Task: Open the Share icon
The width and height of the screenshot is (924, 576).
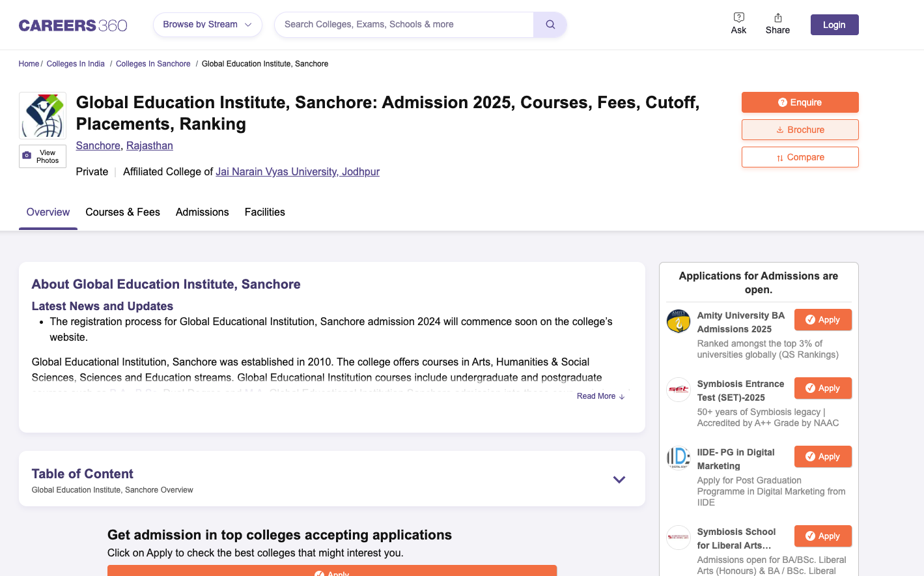Action: [x=777, y=23]
